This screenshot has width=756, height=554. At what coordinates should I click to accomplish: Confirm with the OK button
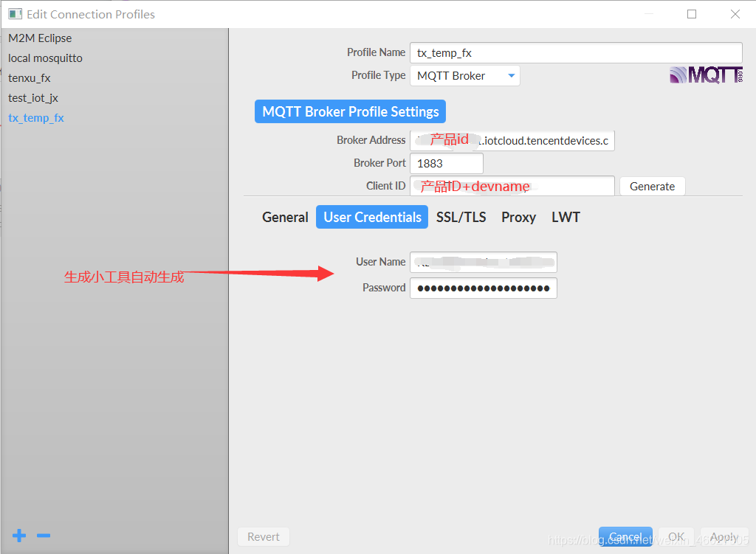[676, 536]
